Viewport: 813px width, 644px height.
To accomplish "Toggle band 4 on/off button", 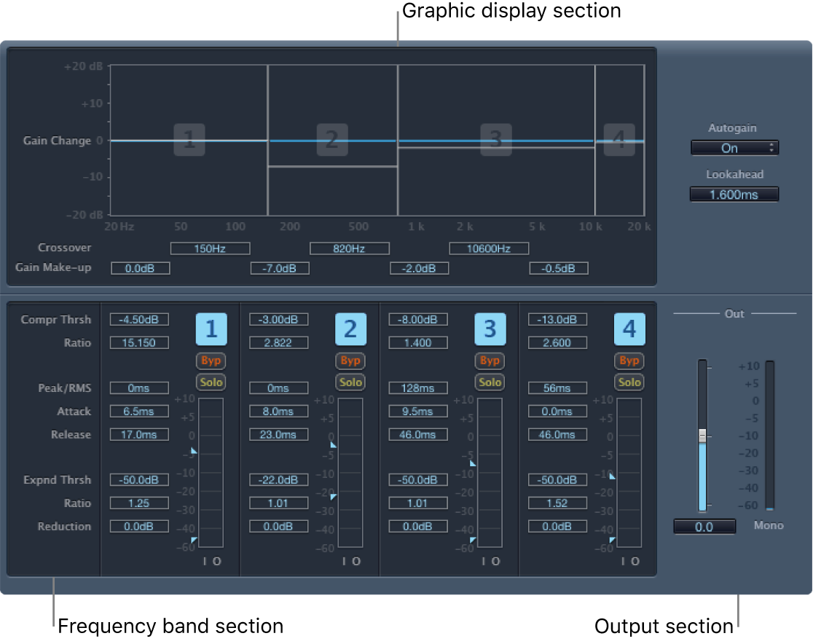I will tap(629, 329).
